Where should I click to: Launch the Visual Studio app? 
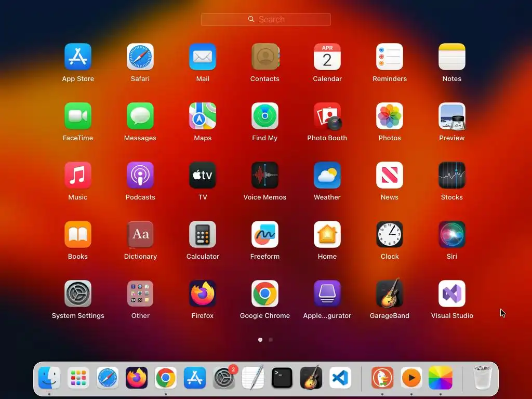(x=452, y=294)
